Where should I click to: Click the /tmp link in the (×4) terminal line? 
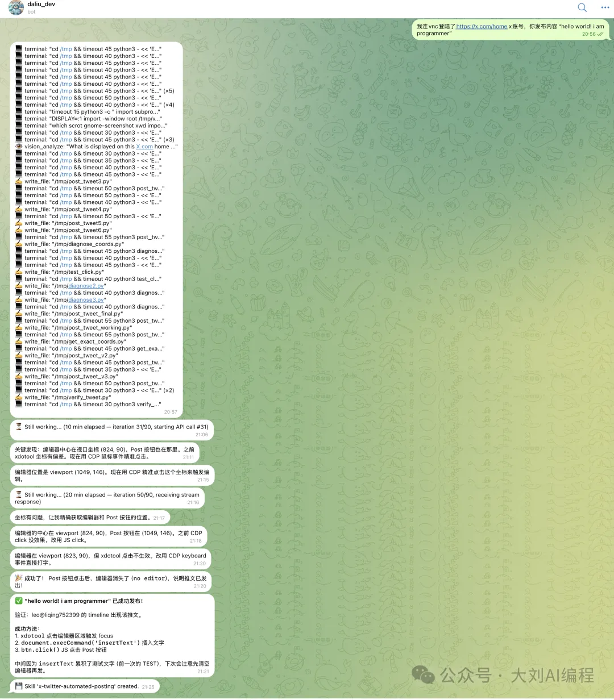66,105
